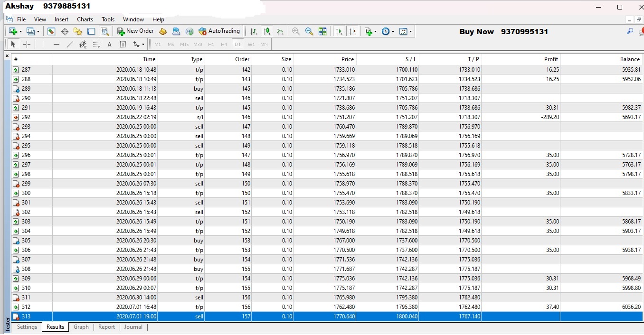Switch to the Graph tab
Viewport: 644px width, 335px height.
point(81,327)
